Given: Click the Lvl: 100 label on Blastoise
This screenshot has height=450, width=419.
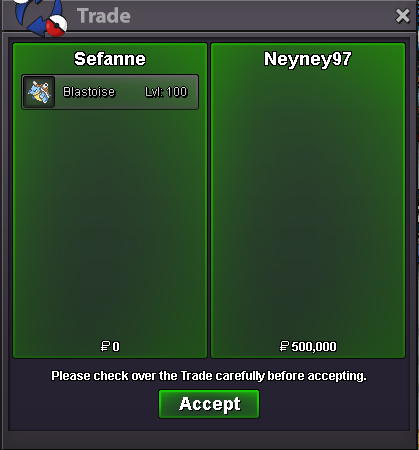Looking at the screenshot, I should click(166, 92).
